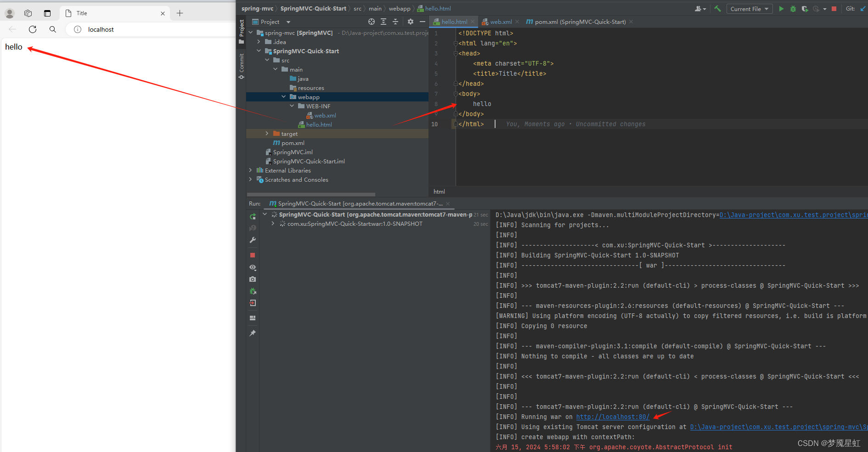Click the wrench edit configuration icon in Run panel
The image size is (868, 452).
click(x=253, y=240)
